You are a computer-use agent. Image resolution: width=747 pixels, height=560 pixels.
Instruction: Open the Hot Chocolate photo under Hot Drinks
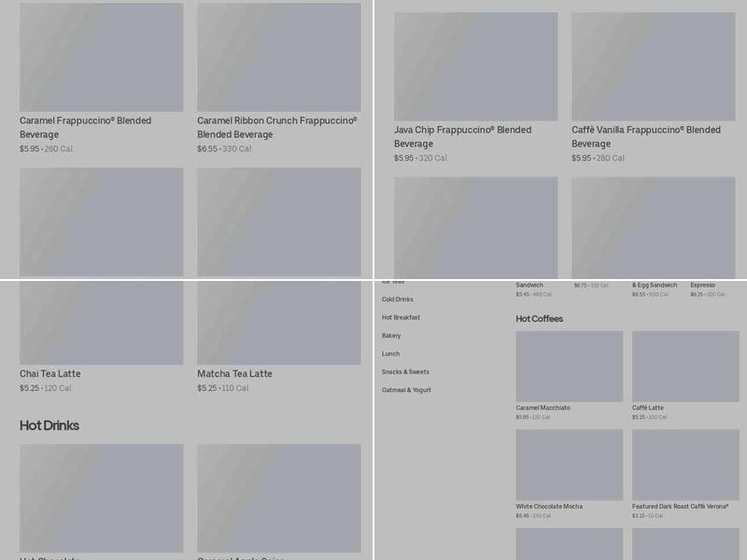[x=102, y=498]
